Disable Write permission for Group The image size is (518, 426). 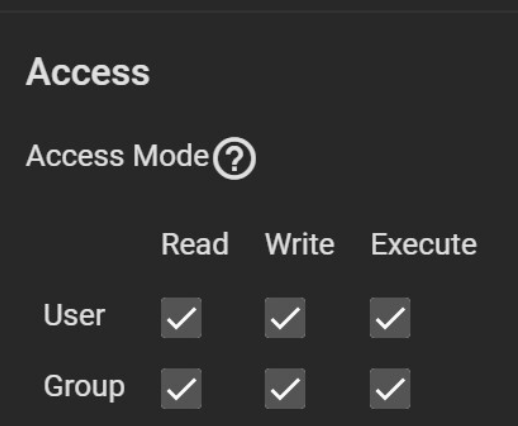tap(285, 388)
